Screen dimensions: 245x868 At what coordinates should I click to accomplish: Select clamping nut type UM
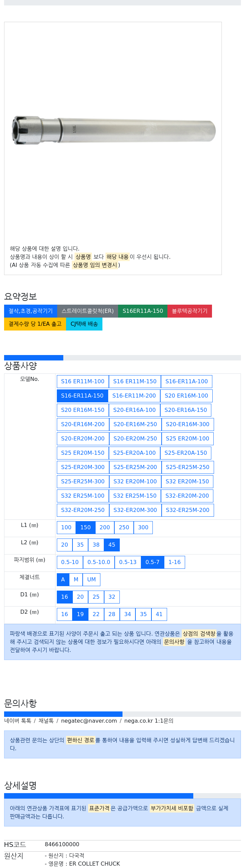click(x=92, y=579)
